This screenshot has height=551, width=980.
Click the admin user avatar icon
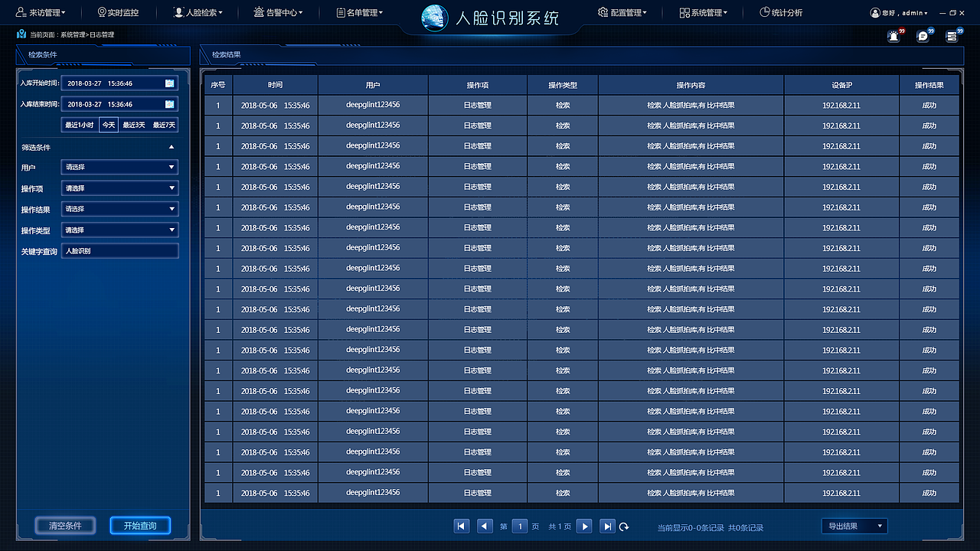point(875,13)
